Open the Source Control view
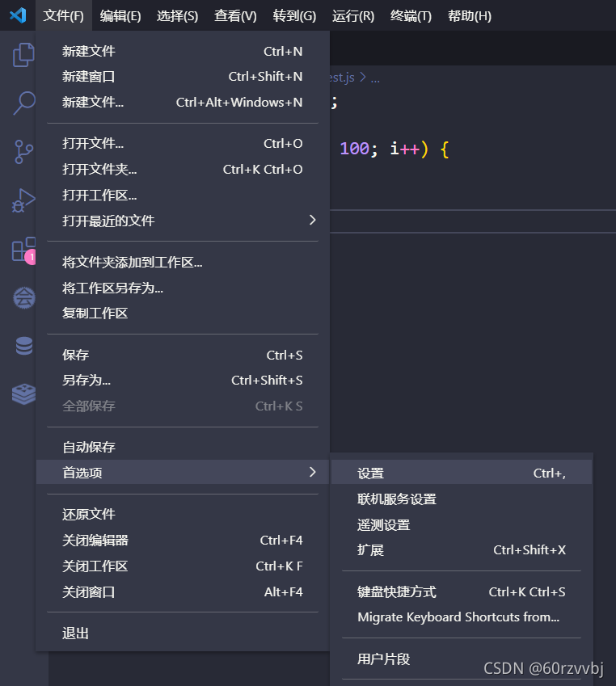616x686 pixels. point(23,152)
